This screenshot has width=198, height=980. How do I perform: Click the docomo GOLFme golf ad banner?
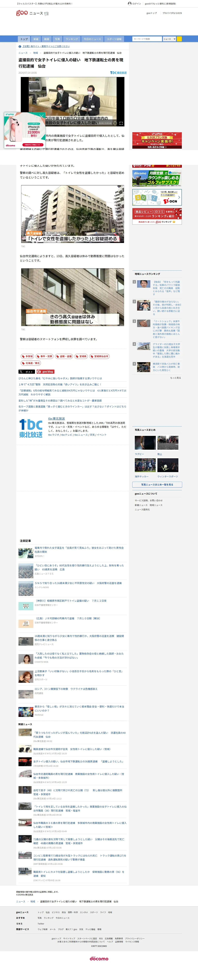click(x=157, y=178)
